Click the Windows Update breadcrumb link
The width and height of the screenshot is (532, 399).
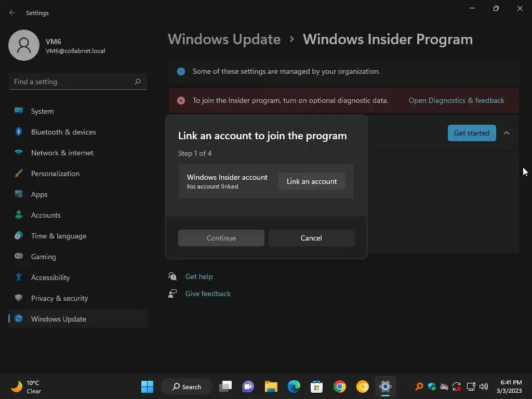click(224, 39)
